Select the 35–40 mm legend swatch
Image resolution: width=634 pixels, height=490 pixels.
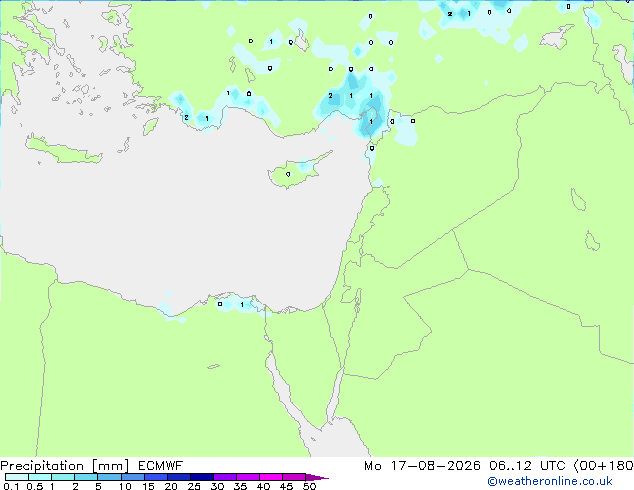point(248,477)
